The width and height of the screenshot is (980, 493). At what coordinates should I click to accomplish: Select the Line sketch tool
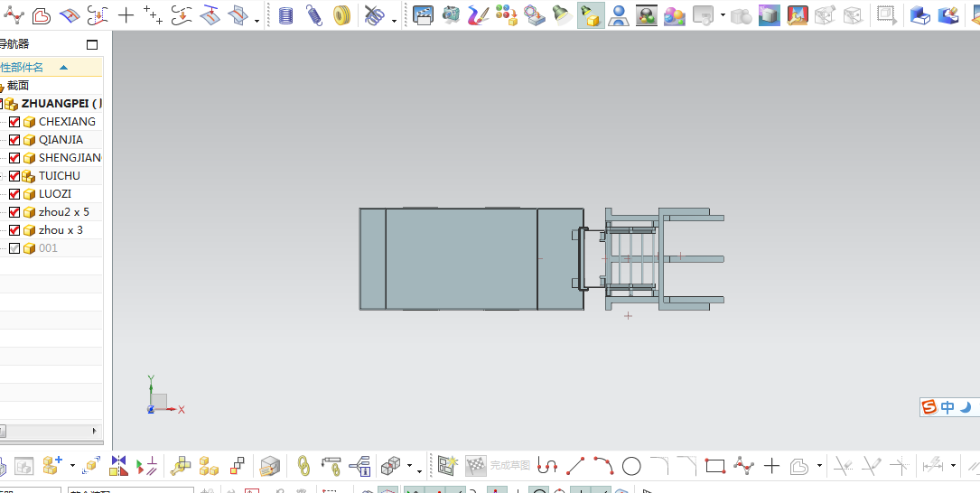click(575, 466)
